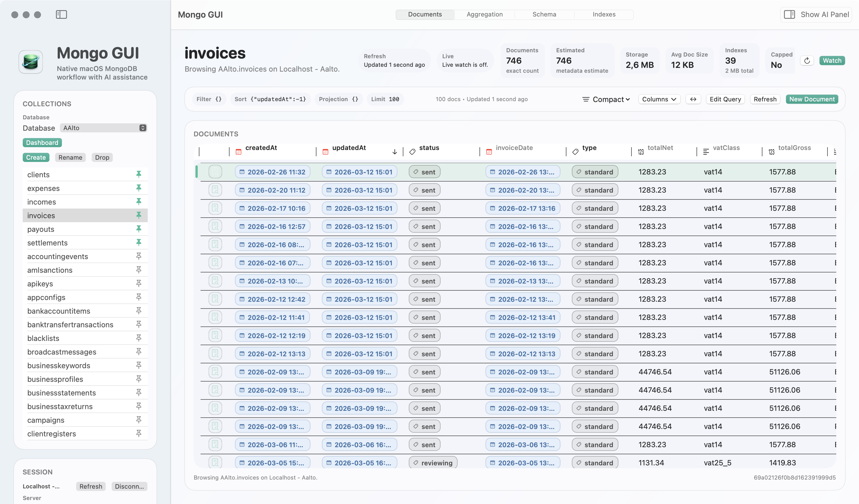
Task: Click the invoiceDate column calendar icon
Action: (489, 152)
